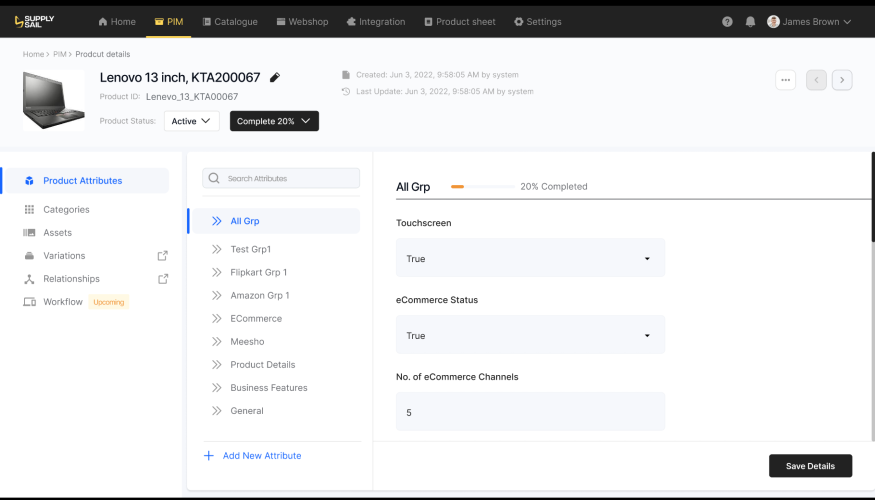875x500 pixels.
Task: Select the All Grp attribute group
Action: pyautogui.click(x=274, y=221)
